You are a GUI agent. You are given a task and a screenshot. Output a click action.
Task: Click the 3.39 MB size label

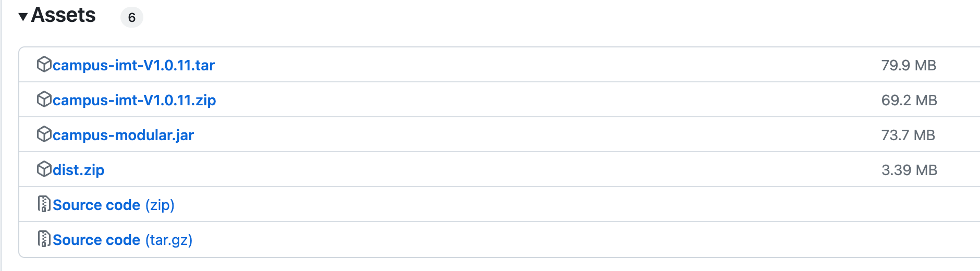[909, 170]
